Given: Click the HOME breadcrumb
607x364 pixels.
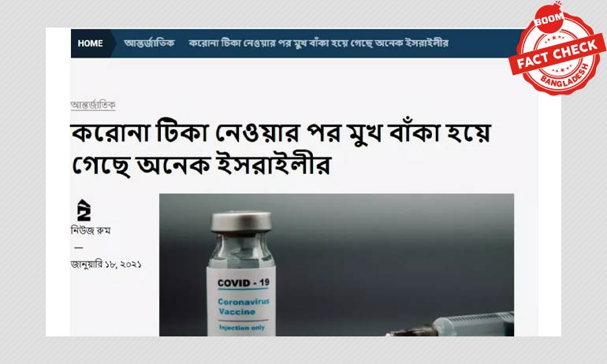Looking at the screenshot, I should pos(90,43).
